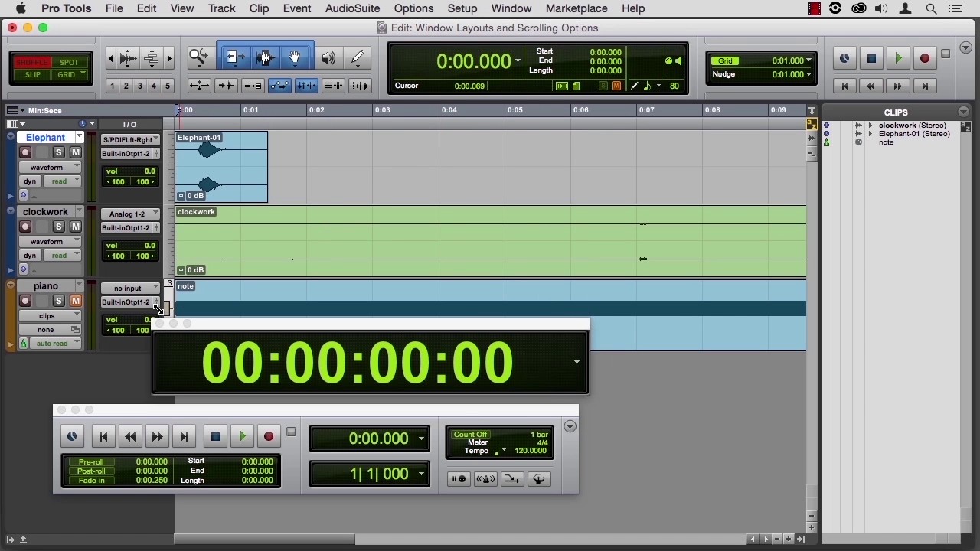Enable Spot edit mode
The height and width of the screenshot is (551, 980).
[69, 62]
